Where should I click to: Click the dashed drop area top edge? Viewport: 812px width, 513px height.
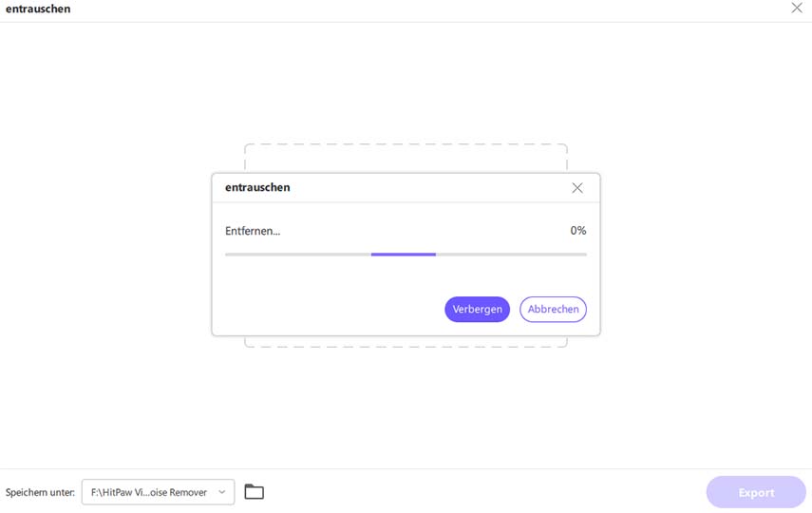(406, 145)
